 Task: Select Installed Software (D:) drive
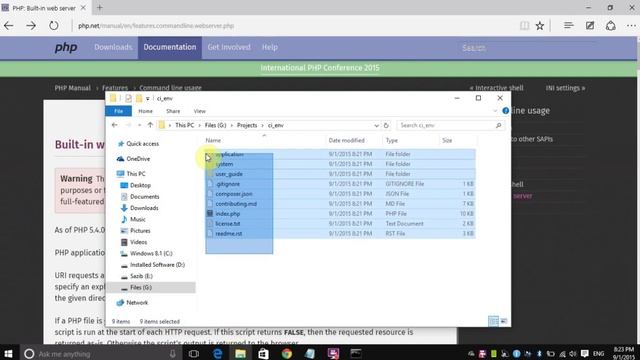coord(157,265)
